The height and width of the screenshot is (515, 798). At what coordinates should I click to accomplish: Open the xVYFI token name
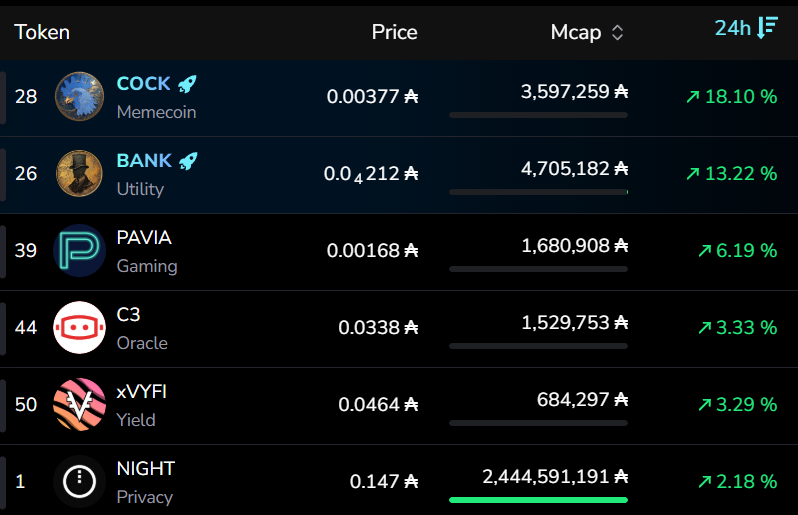pos(141,391)
